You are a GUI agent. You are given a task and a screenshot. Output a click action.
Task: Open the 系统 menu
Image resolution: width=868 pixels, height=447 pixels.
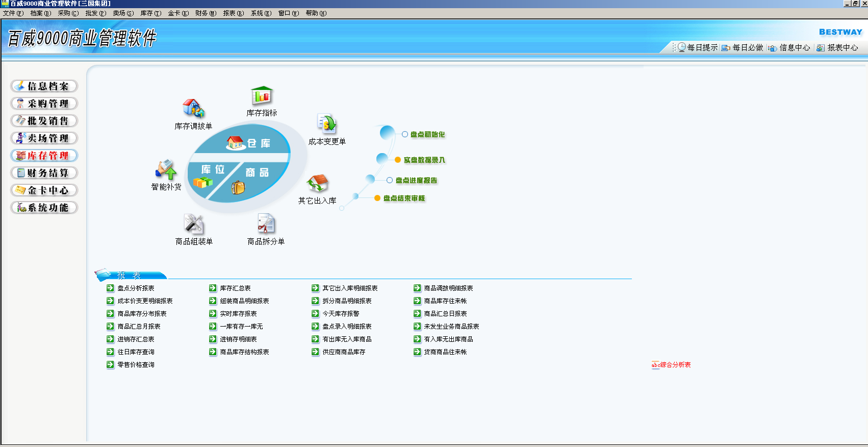click(261, 13)
